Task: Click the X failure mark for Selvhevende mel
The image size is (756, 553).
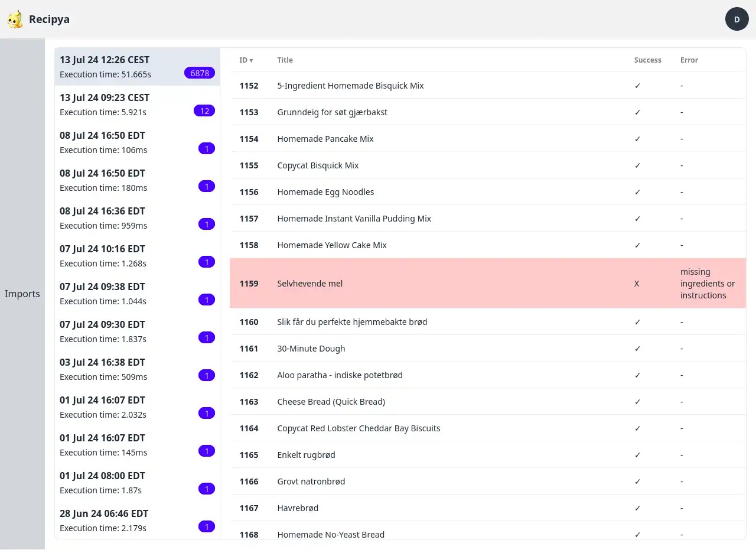Action: pyautogui.click(x=637, y=284)
